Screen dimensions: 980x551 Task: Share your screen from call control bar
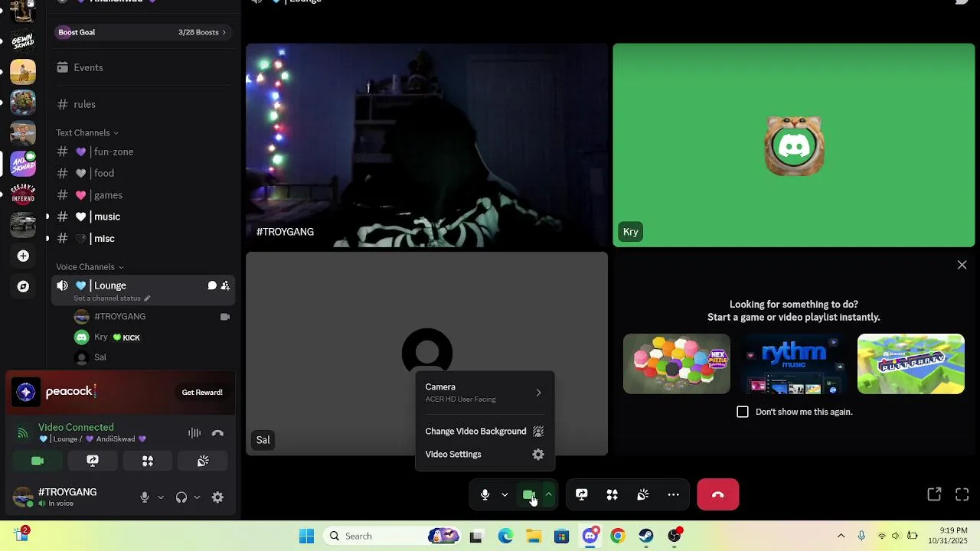click(x=582, y=495)
